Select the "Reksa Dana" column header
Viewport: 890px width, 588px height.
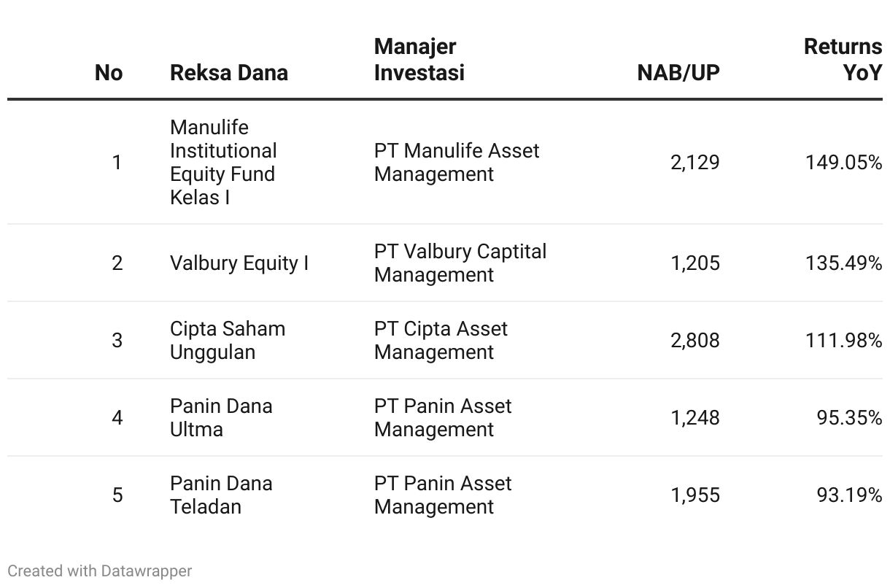(x=229, y=72)
